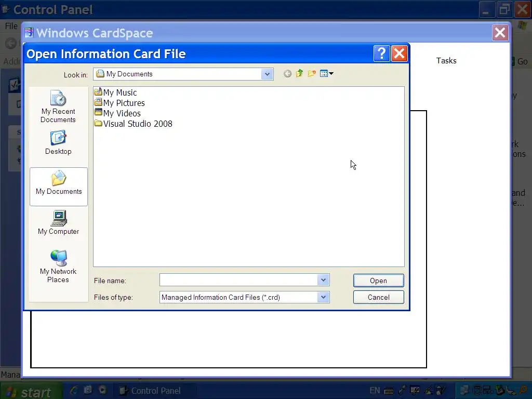532x399 pixels.
Task: Click the dialog Help question mark button
Action: click(x=381, y=54)
